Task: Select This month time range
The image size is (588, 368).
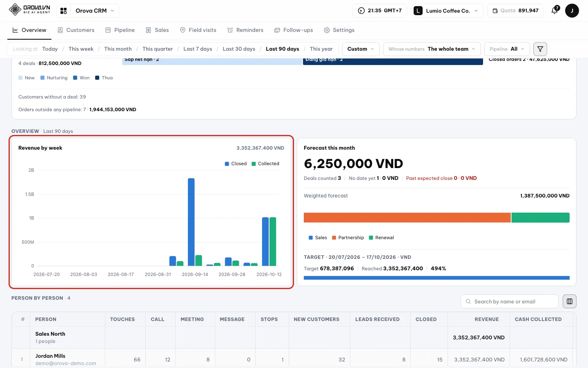Action: point(118,49)
